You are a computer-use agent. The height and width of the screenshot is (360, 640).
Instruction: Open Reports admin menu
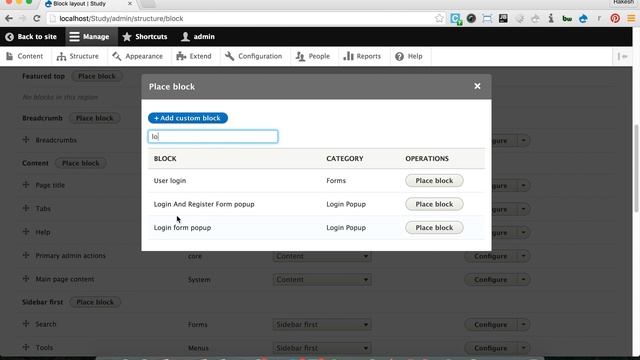coord(362,56)
